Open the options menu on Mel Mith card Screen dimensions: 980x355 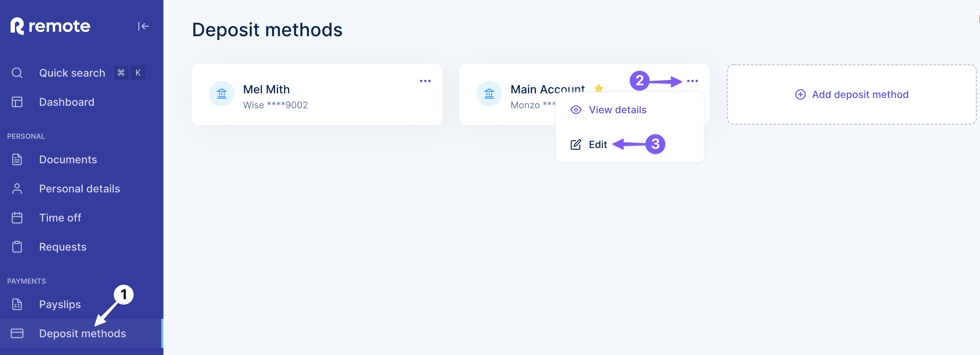[x=426, y=81]
